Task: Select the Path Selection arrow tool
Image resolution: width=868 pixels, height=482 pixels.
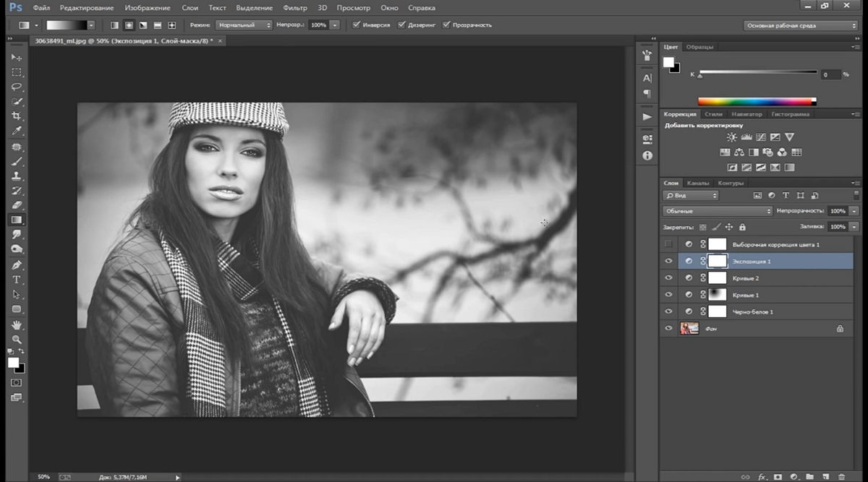Action: click(x=16, y=294)
